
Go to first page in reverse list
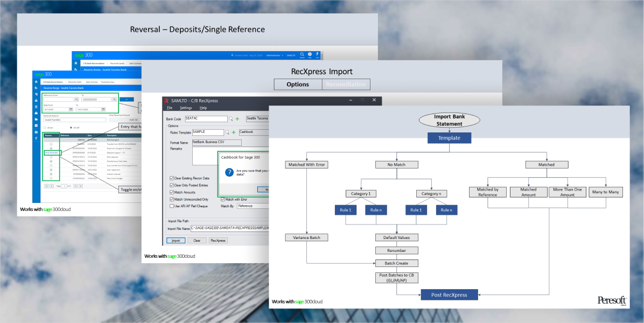47,186
